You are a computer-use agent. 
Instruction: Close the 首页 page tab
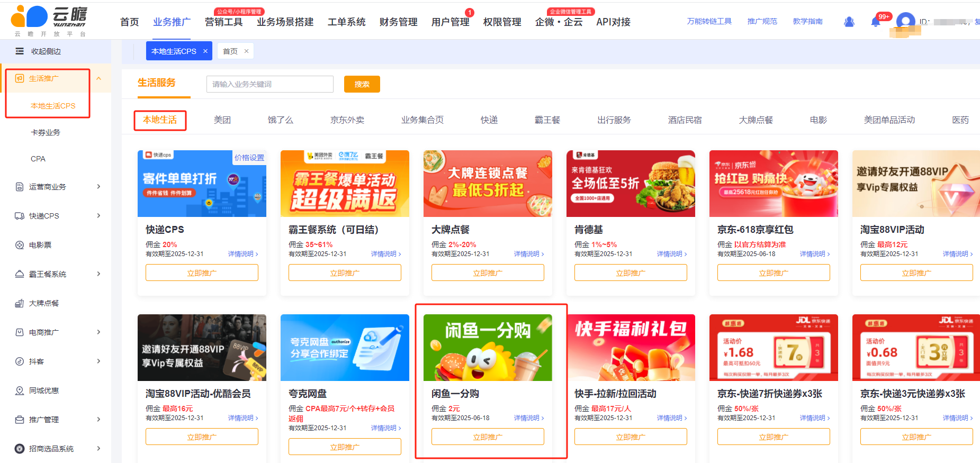tap(246, 51)
